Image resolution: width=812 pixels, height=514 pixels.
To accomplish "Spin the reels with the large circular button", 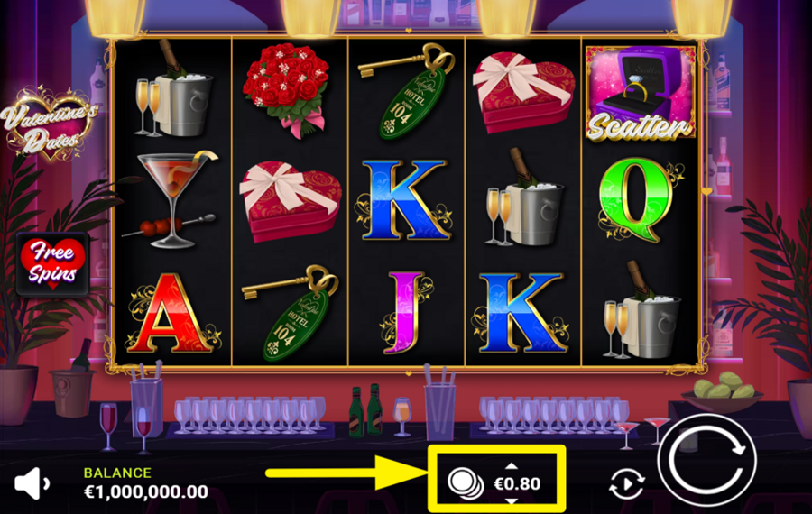I will pos(706,461).
